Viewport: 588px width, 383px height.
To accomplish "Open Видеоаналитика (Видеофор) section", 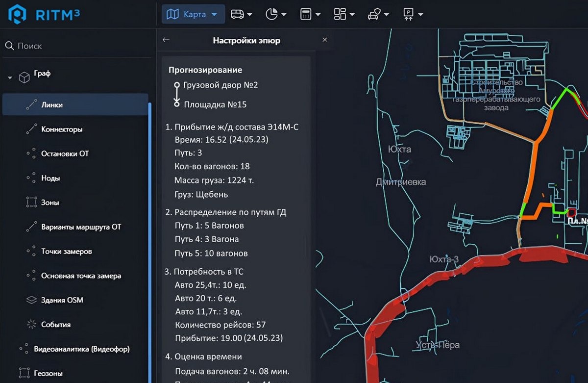I will tap(81, 349).
